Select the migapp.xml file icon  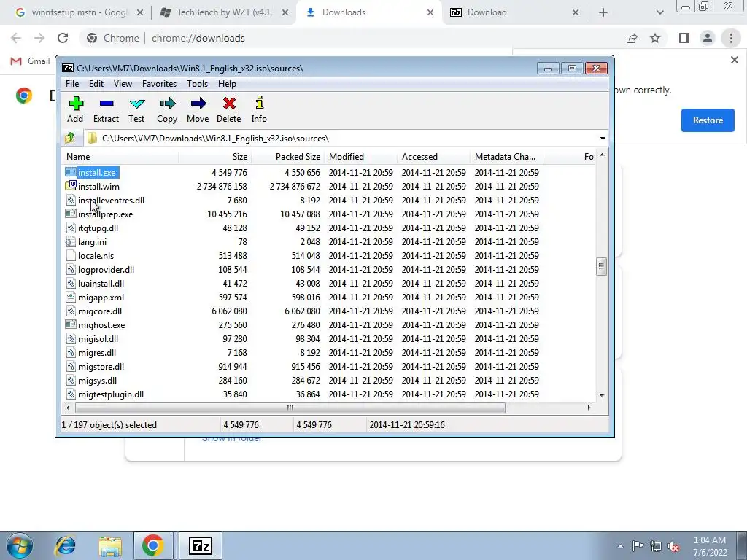[71, 297]
